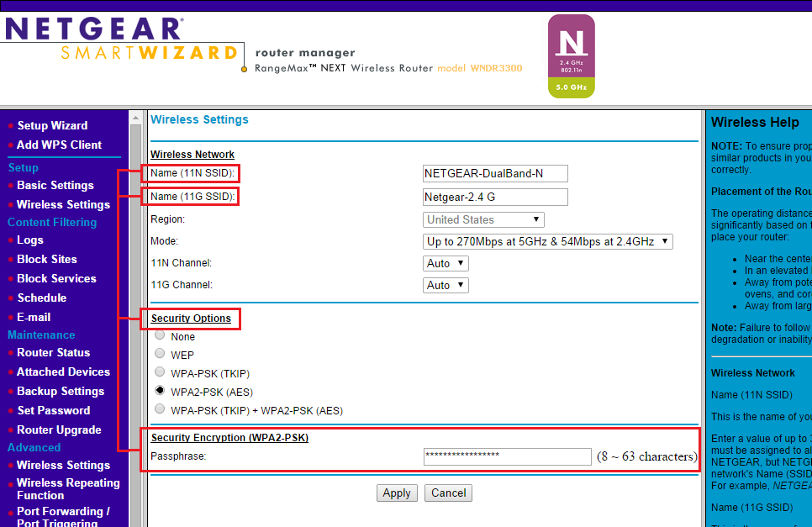The height and width of the screenshot is (527, 812).
Task: Choose WPA-PSK (TKIP) + WPA2-PSK (AES) mixed mode
Action: click(x=160, y=409)
